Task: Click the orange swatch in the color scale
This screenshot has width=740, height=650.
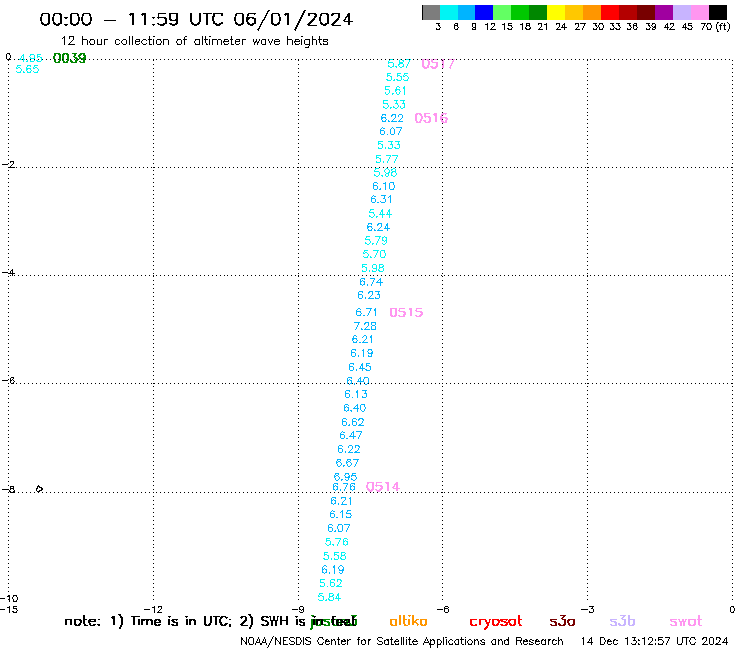Action: point(592,12)
